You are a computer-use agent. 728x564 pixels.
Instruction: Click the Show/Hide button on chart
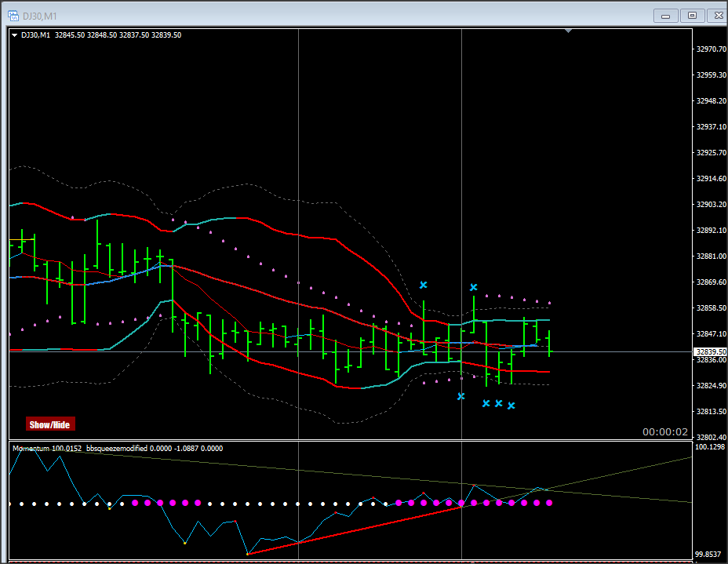click(x=50, y=424)
